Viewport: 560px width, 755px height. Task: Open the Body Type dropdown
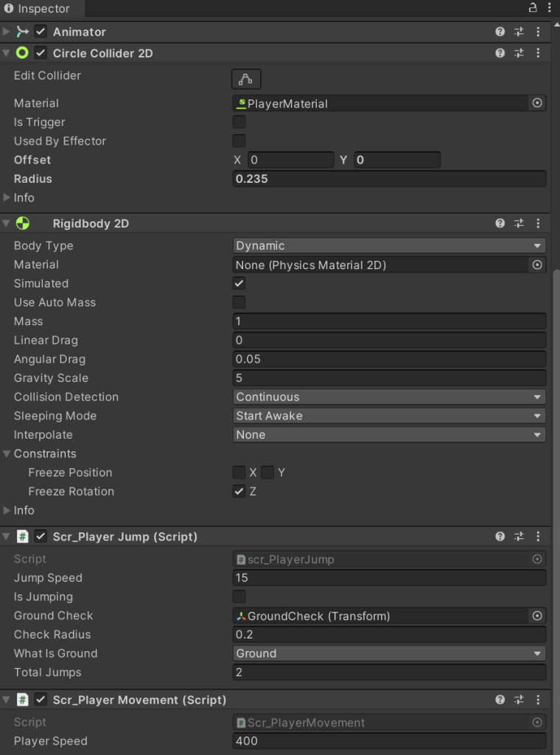coord(389,246)
